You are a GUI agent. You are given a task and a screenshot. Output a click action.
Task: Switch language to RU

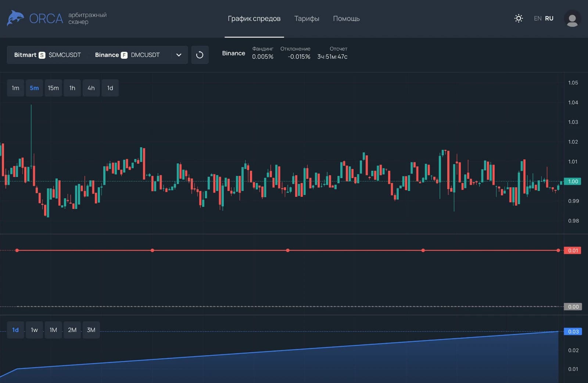point(549,18)
